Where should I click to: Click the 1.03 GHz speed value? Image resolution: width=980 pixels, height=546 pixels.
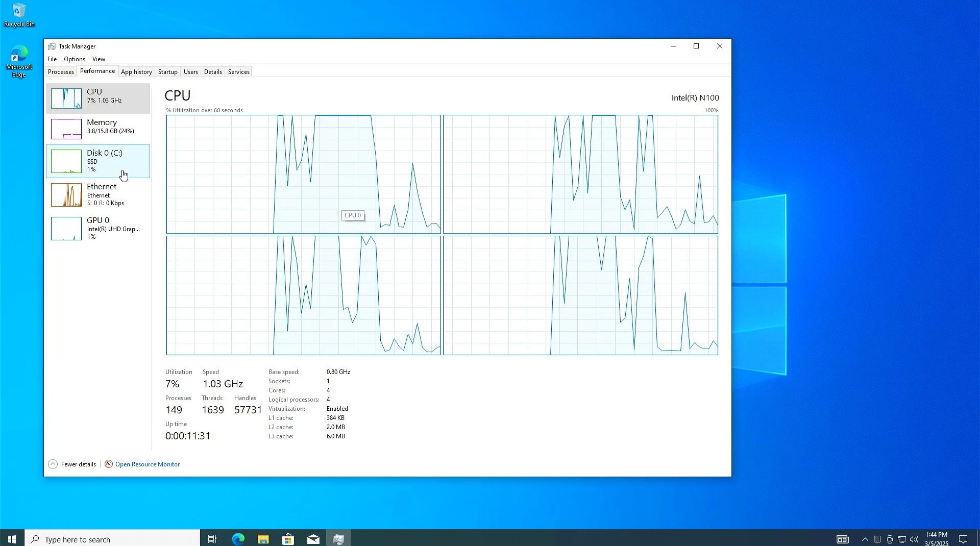pos(223,384)
